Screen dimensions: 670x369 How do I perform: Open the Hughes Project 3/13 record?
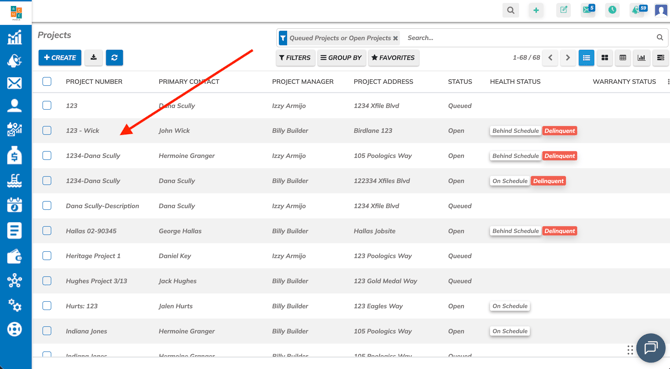click(x=97, y=281)
